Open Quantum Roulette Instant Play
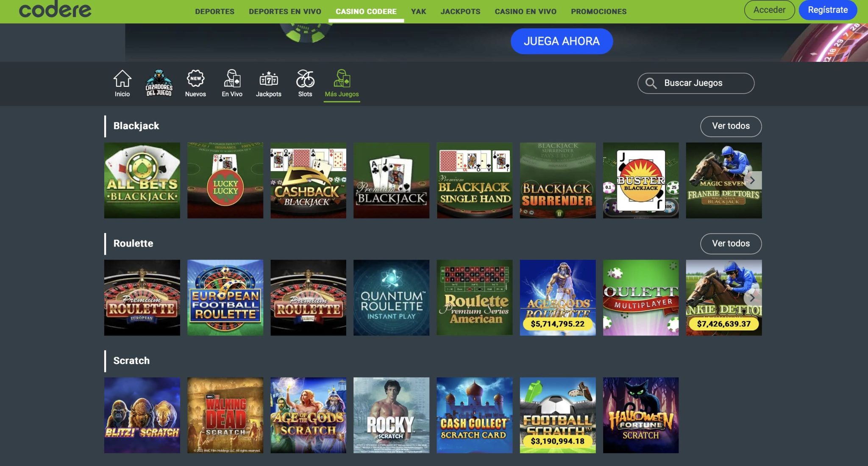Screen dimensions: 868x466 point(391,298)
